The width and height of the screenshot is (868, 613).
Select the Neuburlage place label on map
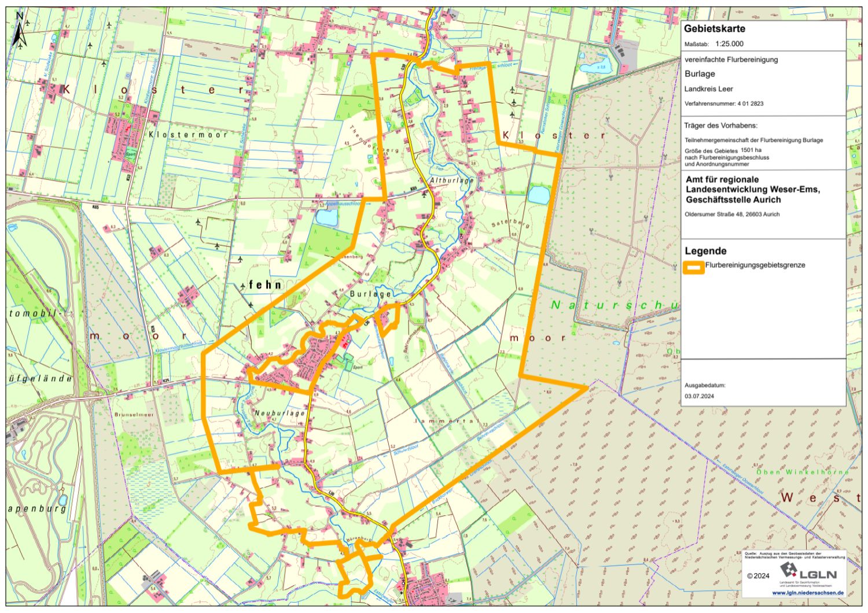coord(279,413)
